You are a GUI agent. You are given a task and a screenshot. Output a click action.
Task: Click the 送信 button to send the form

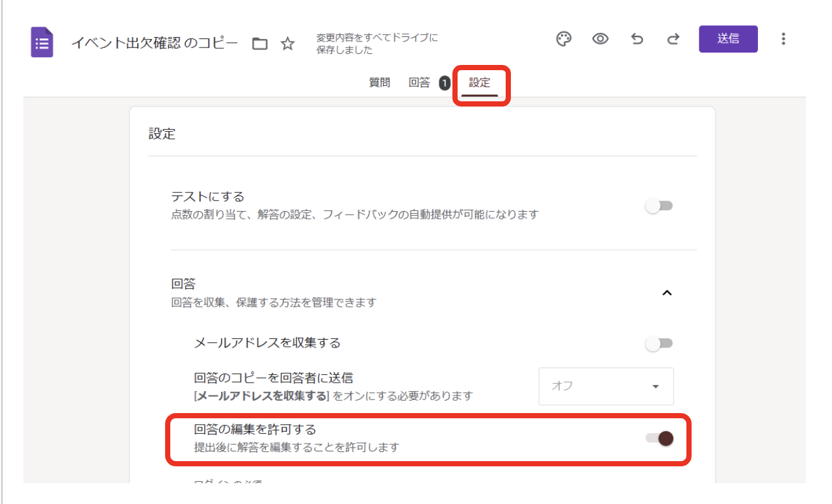coord(728,39)
